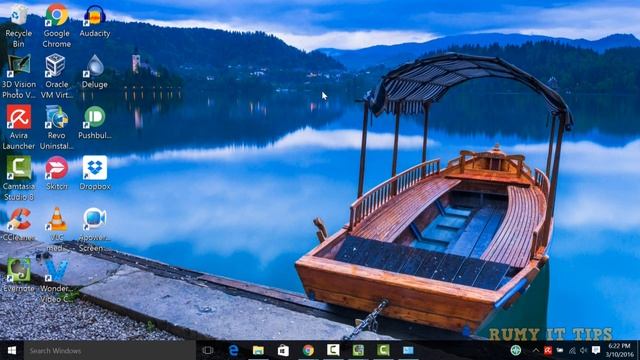Open Task View in the taskbar
640x360 pixels.
pyautogui.click(x=208, y=351)
